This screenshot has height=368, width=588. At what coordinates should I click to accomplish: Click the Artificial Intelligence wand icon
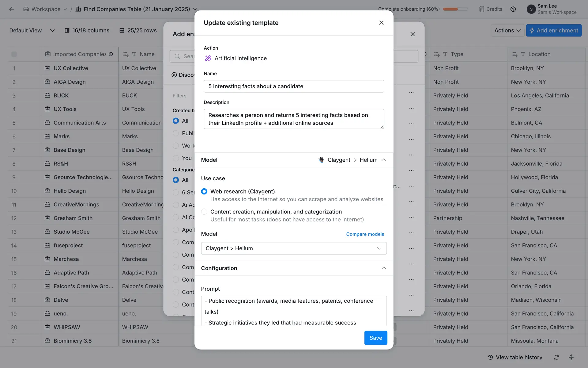coord(208,58)
